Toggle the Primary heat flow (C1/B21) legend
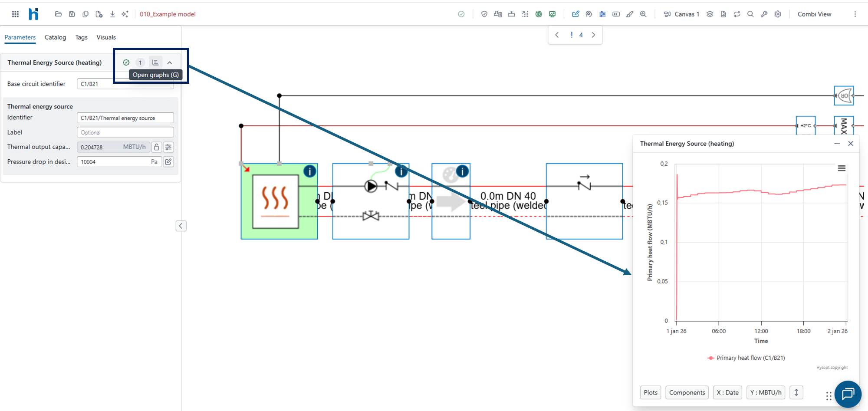868x411 pixels. tap(746, 358)
